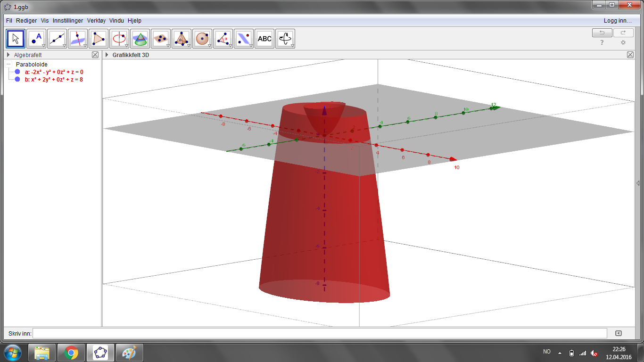The height and width of the screenshot is (362, 644).
Task: Open the Point tool dropdown arrow
Action: click(43, 46)
